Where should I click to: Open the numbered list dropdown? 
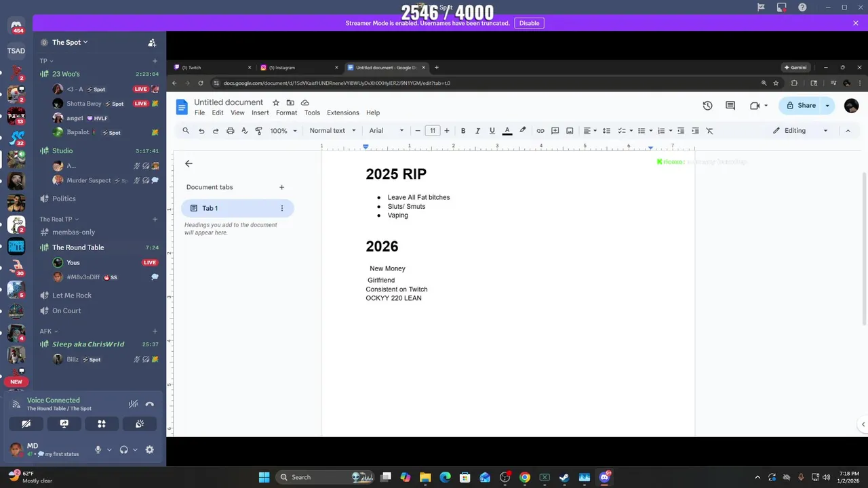coord(665,131)
